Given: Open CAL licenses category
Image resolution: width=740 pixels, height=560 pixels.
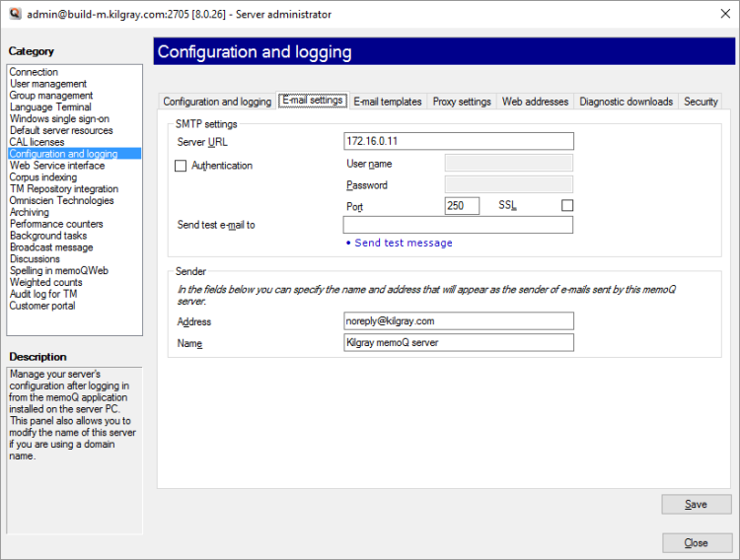Looking at the screenshot, I should tap(37, 142).
